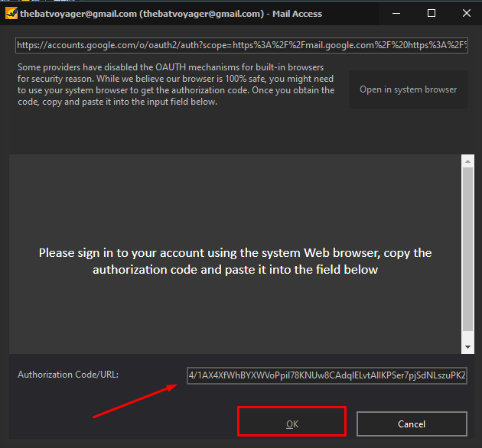Click the Mail Access app icon in title bar
This screenshot has height=448, width=482.
pyautogui.click(x=11, y=14)
